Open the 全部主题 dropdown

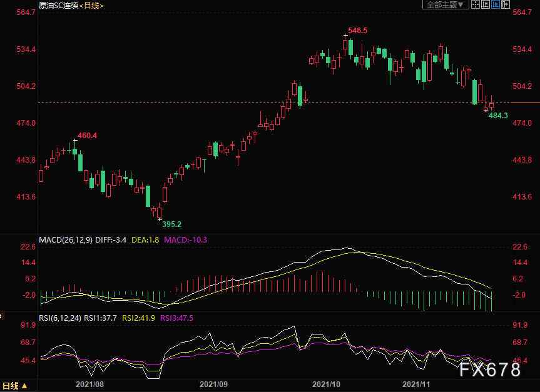coord(446,5)
